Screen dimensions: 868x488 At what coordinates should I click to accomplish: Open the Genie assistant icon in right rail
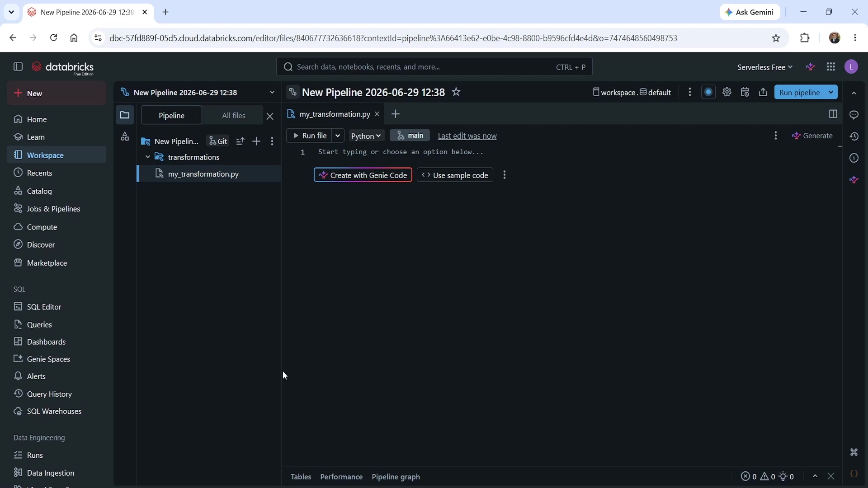tap(854, 180)
